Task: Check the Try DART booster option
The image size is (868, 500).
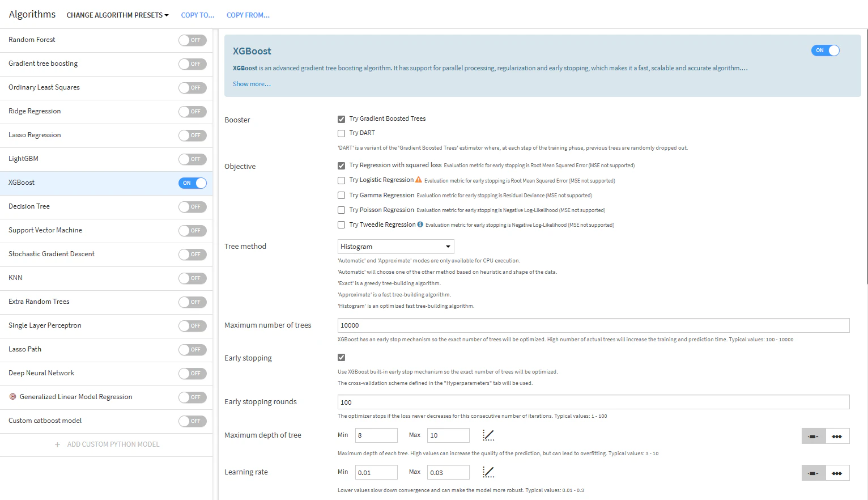Action: coord(341,133)
